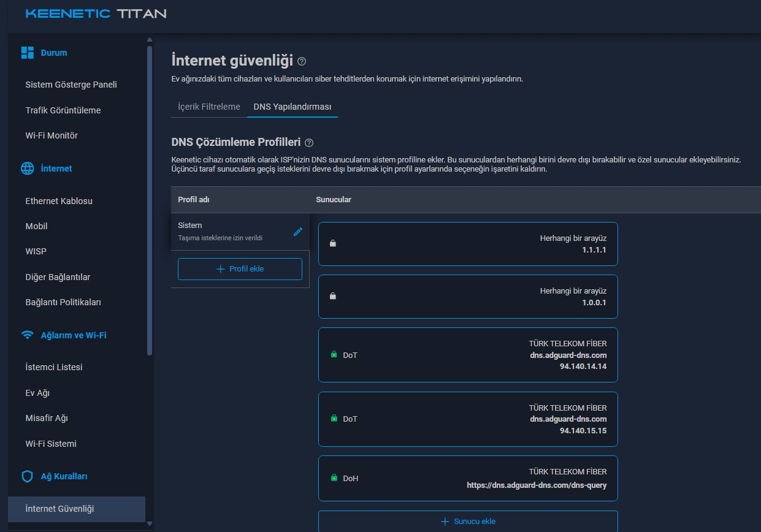The image size is (761, 532).
Task: Click the İnternet güvenliği page title
Action: 232,60
